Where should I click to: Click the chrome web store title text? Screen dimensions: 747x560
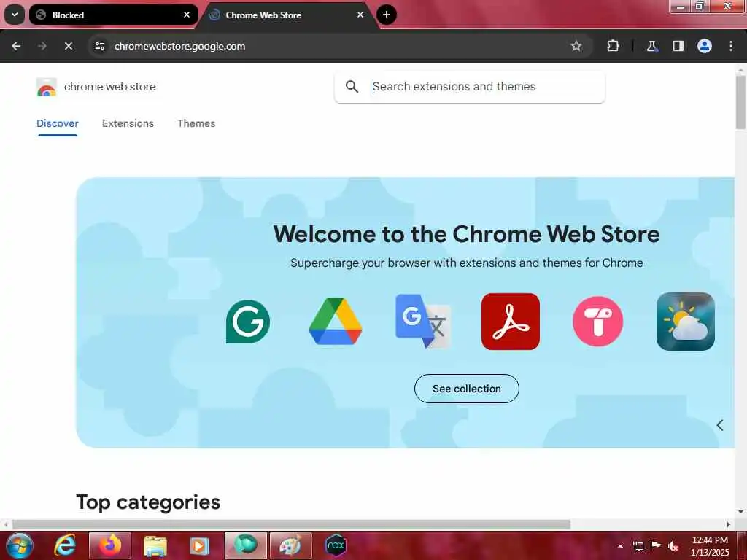tap(109, 87)
